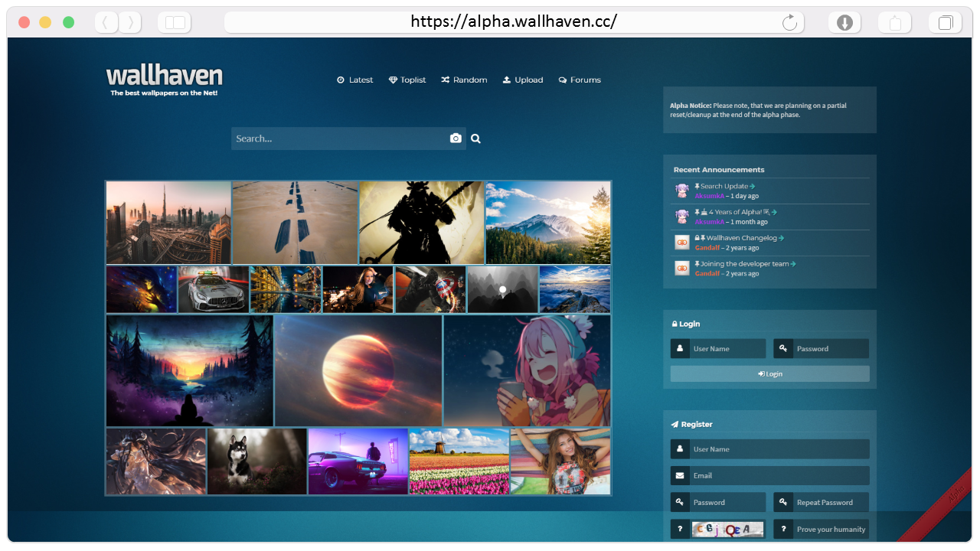Image resolution: width=980 pixels, height=551 pixels.
Task: Open the Toplist page
Action: [x=407, y=80]
